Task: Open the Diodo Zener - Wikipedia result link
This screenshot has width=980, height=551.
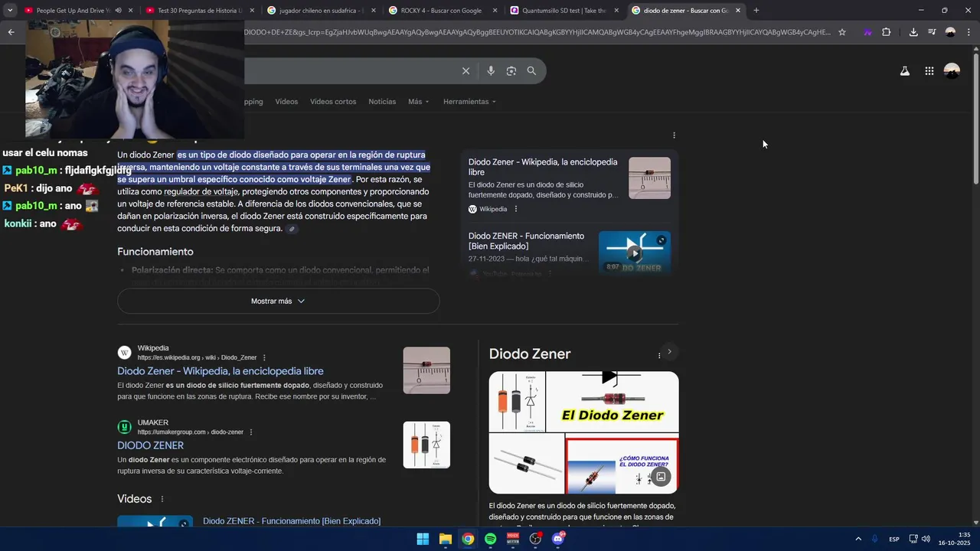Action: pyautogui.click(x=220, y=371)
